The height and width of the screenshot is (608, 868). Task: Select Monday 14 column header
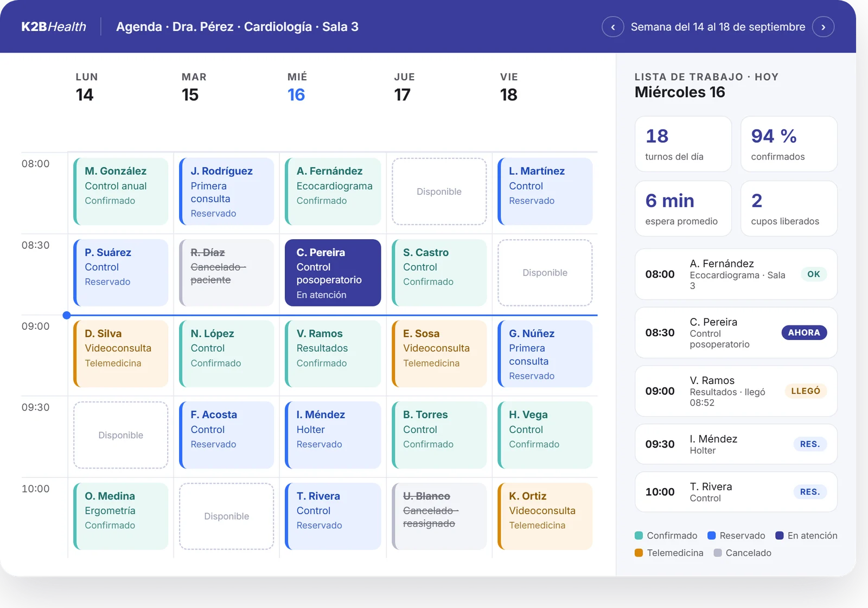(86, 87)
